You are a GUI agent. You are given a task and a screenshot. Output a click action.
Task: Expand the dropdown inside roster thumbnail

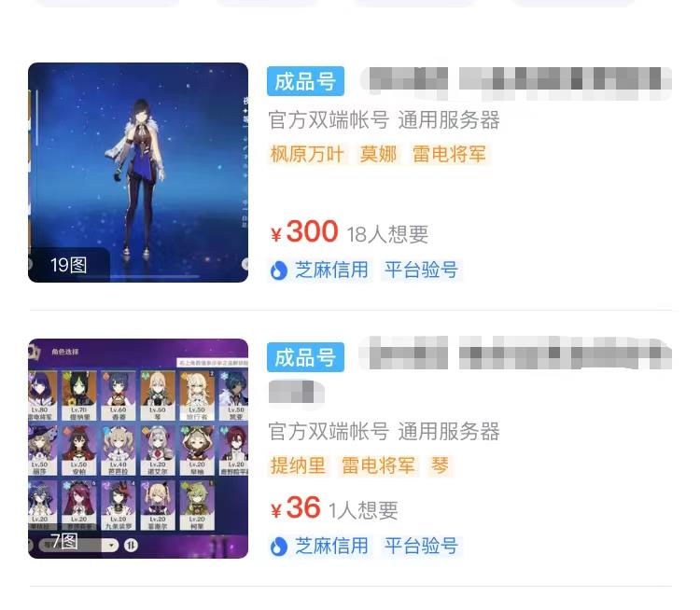coord(111,546)
